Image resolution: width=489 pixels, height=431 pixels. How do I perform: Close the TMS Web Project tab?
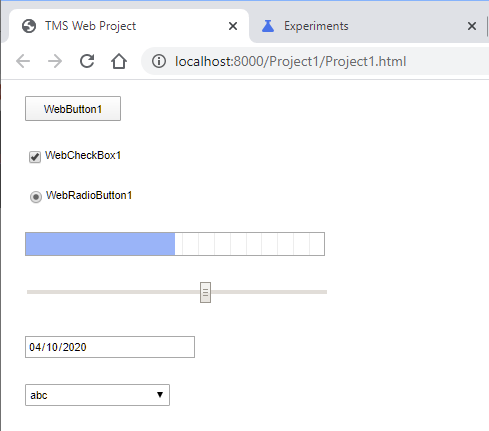[233, 26]
